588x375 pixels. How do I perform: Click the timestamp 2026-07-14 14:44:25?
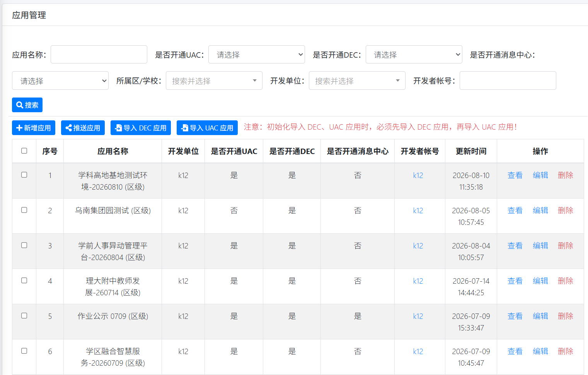tap(471, 287)
